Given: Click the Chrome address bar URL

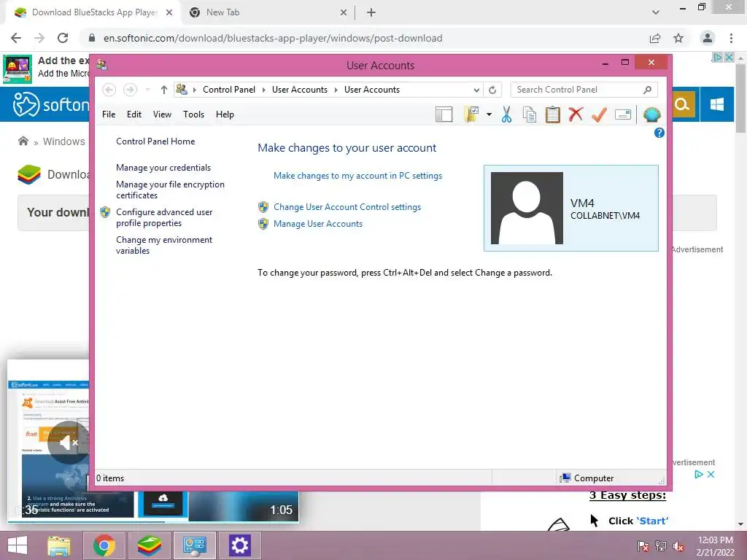Looking at the screenshot, I should 273,38.
